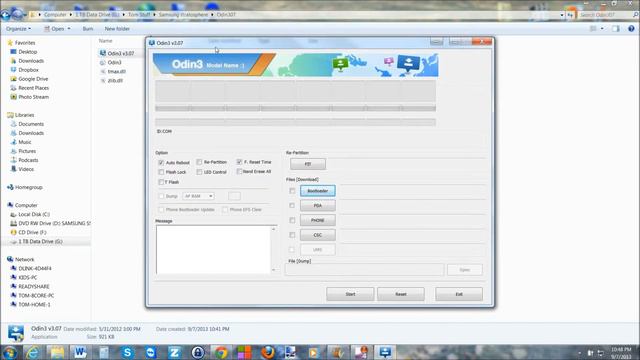Open Microsoft Word from taskbar
The width and height of the screenshot is (640, 360).
(x=80, y=352)
